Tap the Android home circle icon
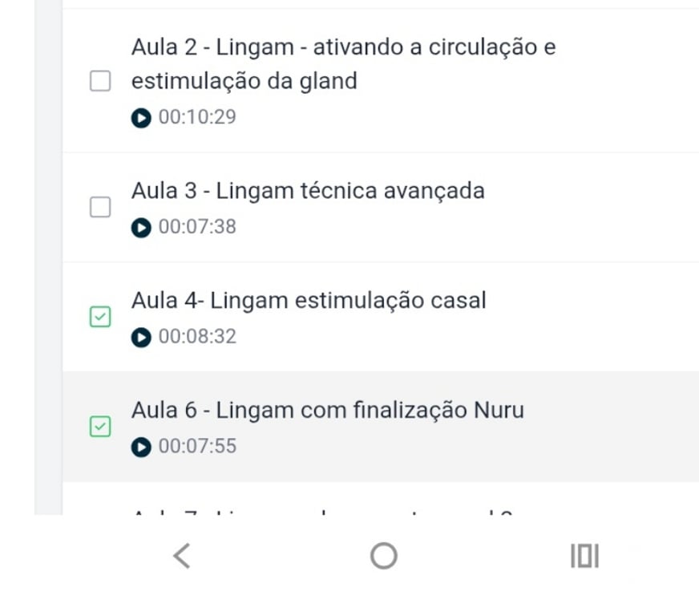Image resolution: width=699 pixels, height=616 pixels. (x=383, y=555)
